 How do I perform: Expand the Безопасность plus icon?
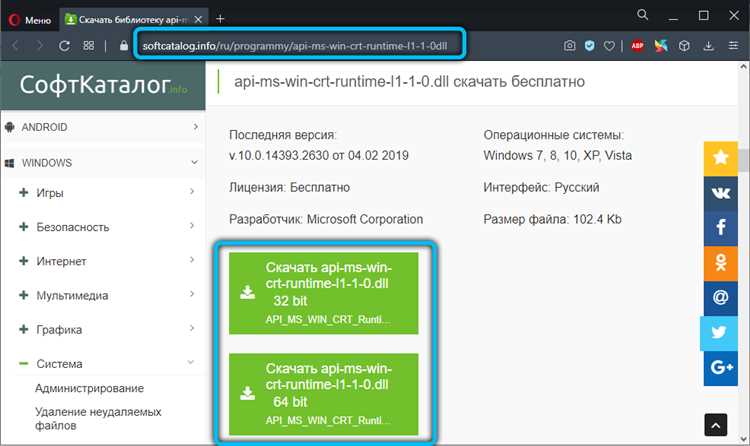[23, 226]
